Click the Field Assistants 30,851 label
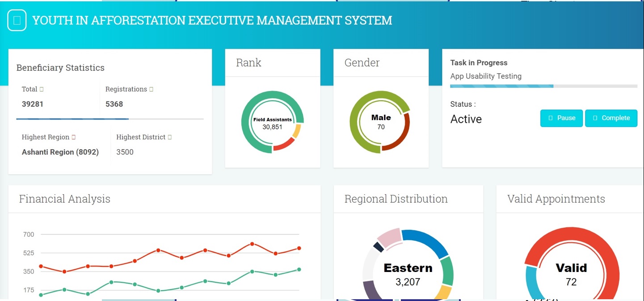Screen dimensions: 644x301 tap(273, 123)
